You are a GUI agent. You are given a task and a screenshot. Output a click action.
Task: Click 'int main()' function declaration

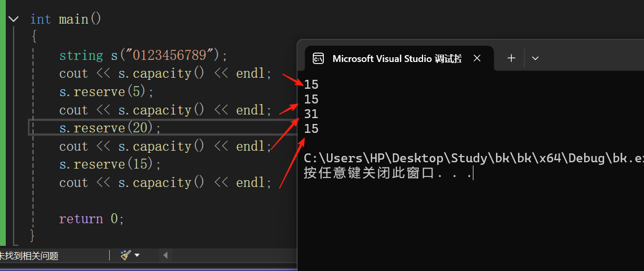click(x=66, y=19)
